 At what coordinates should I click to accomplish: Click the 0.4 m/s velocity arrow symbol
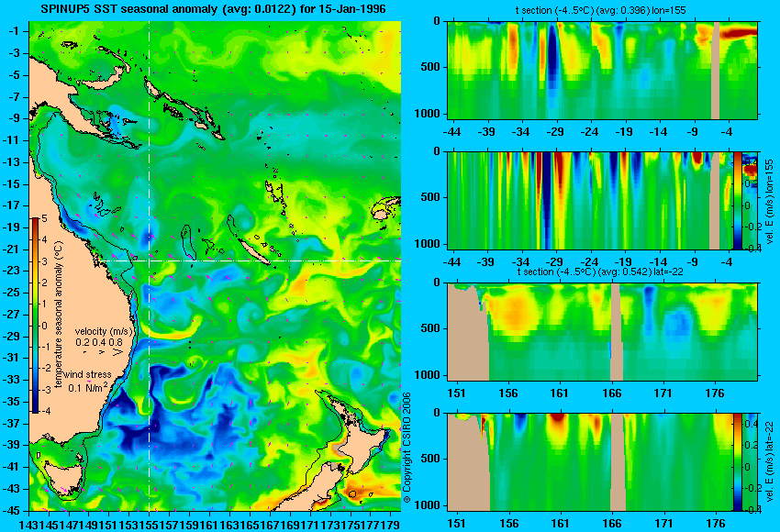click(x=101, y=352)
